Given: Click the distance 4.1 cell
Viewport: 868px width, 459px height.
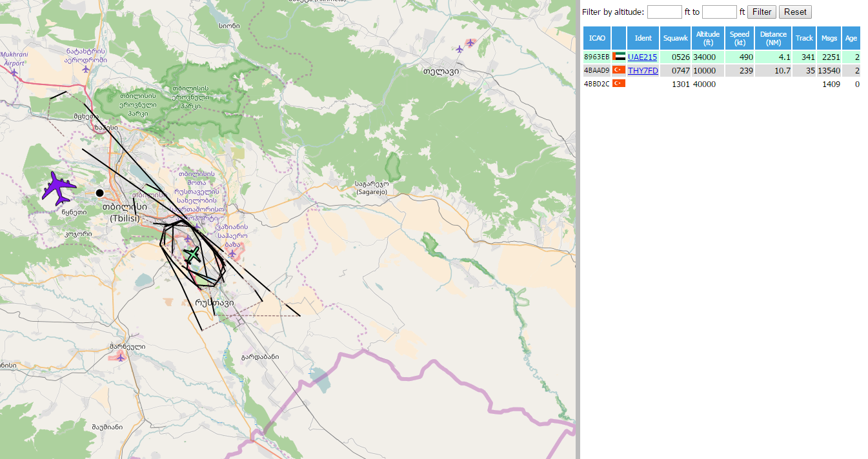Looking at the screenshot, I should click(773, 57).
